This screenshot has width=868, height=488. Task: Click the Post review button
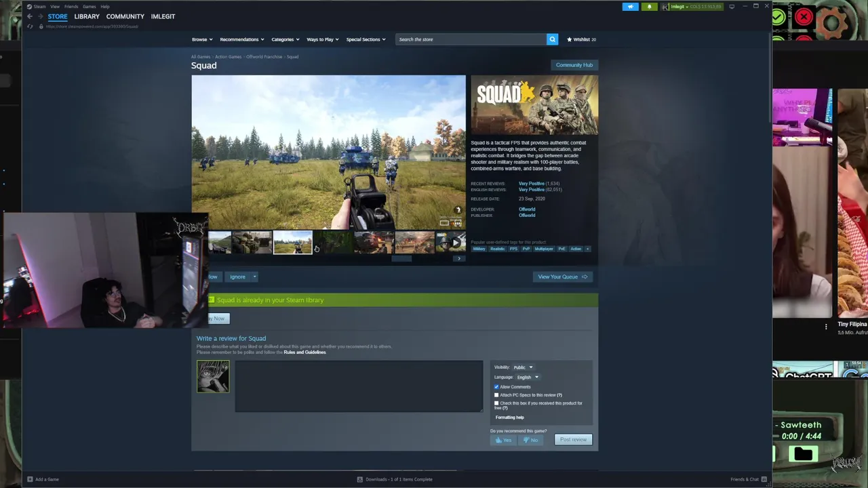pos(573,440)
